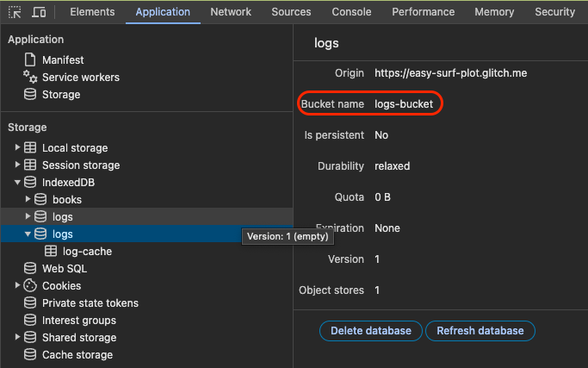This screenshot has height=368, width=588.
Task: Select the log-cache object store icon
Action: [x=51, y=252]
